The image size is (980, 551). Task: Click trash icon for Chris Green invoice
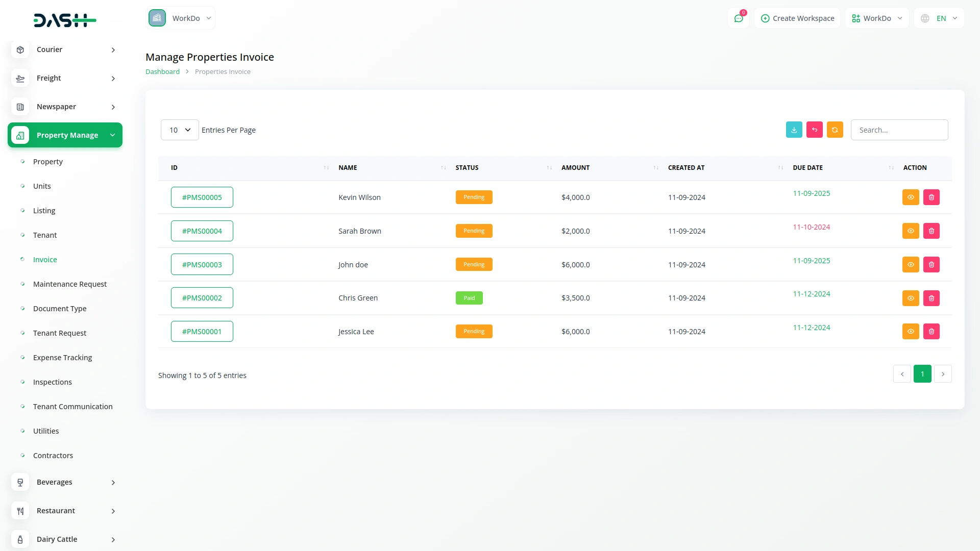click(931, 298)
